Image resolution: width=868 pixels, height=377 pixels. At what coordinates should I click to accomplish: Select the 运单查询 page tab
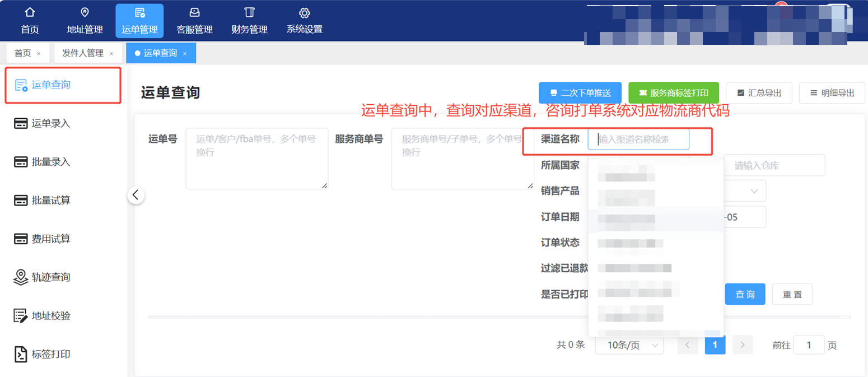[x=160, y=53]
